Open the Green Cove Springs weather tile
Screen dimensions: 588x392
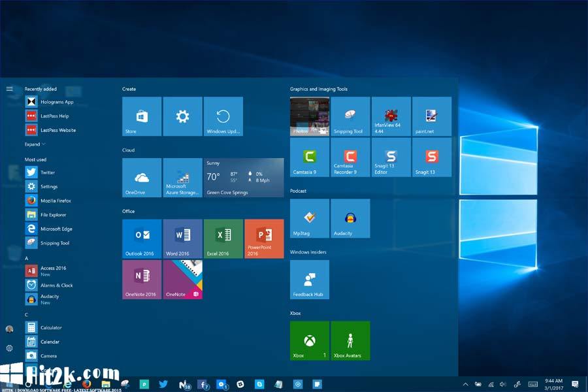tap(244, 178)
